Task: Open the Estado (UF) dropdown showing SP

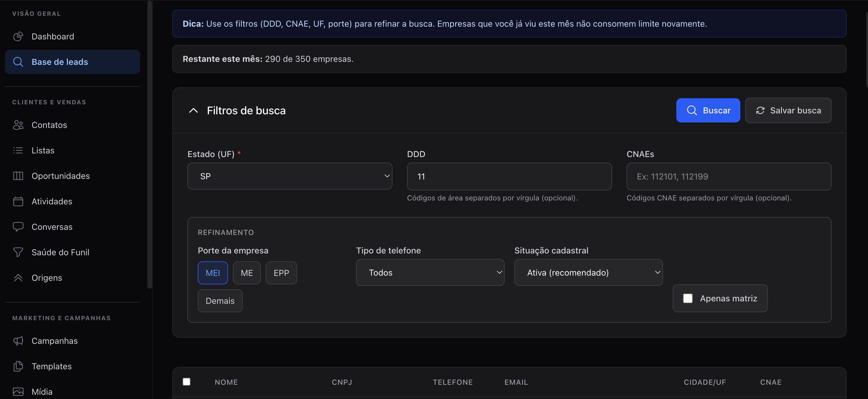Action: 290,176
